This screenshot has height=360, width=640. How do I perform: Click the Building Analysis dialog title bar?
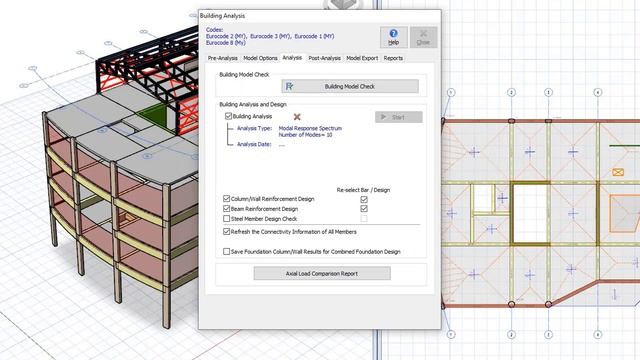pyautogui.click(x=320, y=16)
